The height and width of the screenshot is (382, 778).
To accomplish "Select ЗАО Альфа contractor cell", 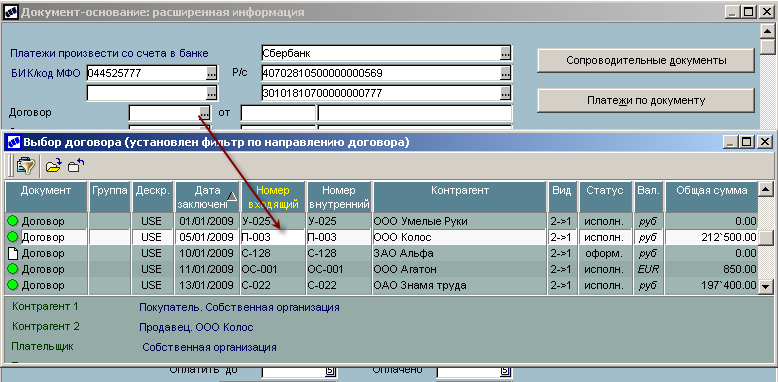I will (x=460, y=253).
